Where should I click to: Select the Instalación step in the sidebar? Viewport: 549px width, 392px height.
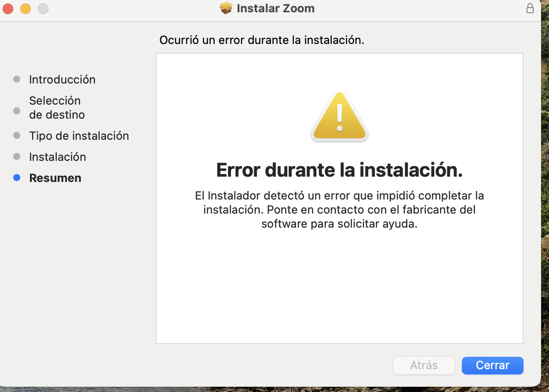[58, 157]
